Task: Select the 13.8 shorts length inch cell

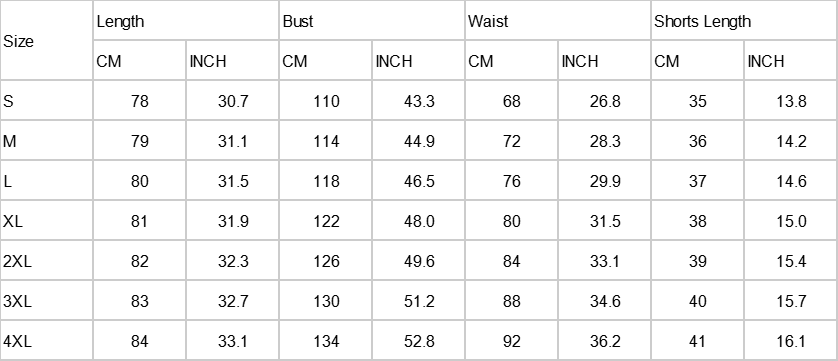Action: pyautogui.click(x=790, y=101)
